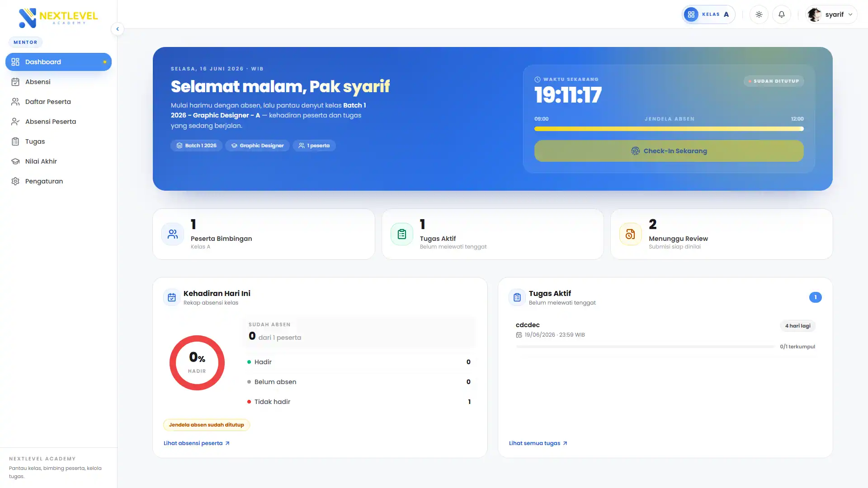Collapse the sidebar with the chevron button

point(118,29)
